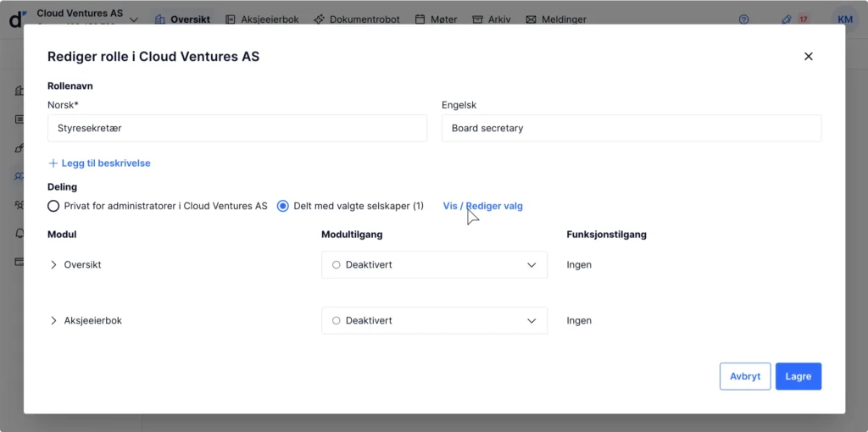This screenshot has width=868, height=432.
Task: Click the notification bell icon in sidebar
Action: 19,233
